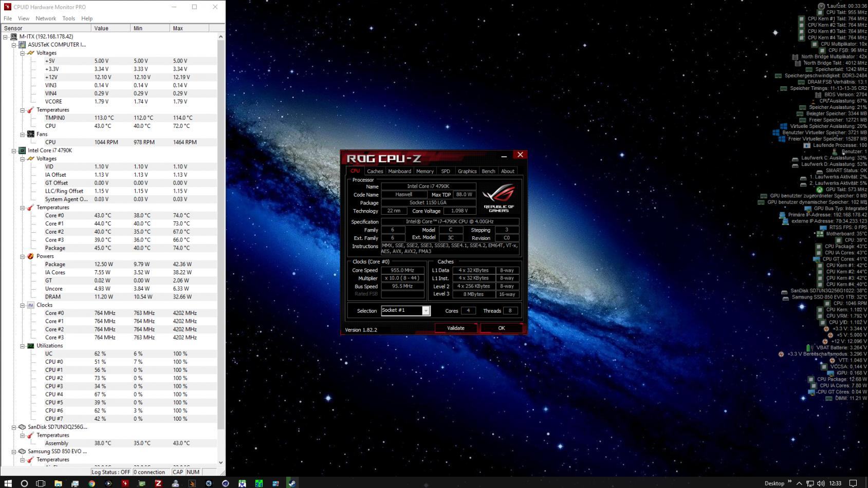
Task: Open the Help menu in HWMonitor
Action: click(87, 18)
